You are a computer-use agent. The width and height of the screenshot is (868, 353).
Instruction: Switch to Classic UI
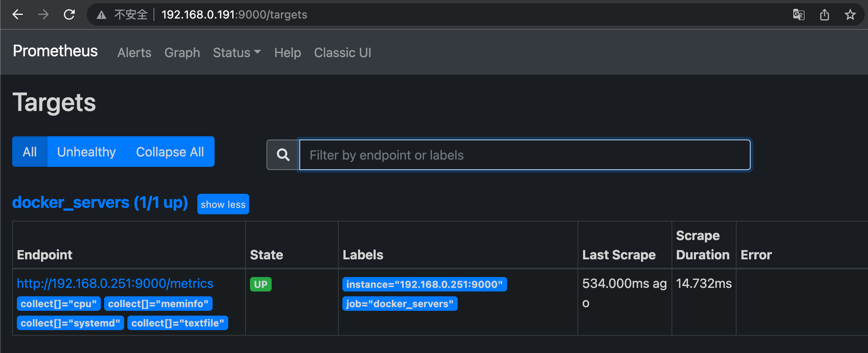(x=342, y=53)
